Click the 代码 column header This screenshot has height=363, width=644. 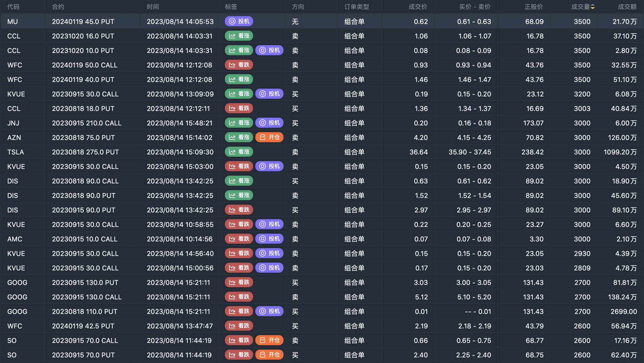(x=13, y=7)
